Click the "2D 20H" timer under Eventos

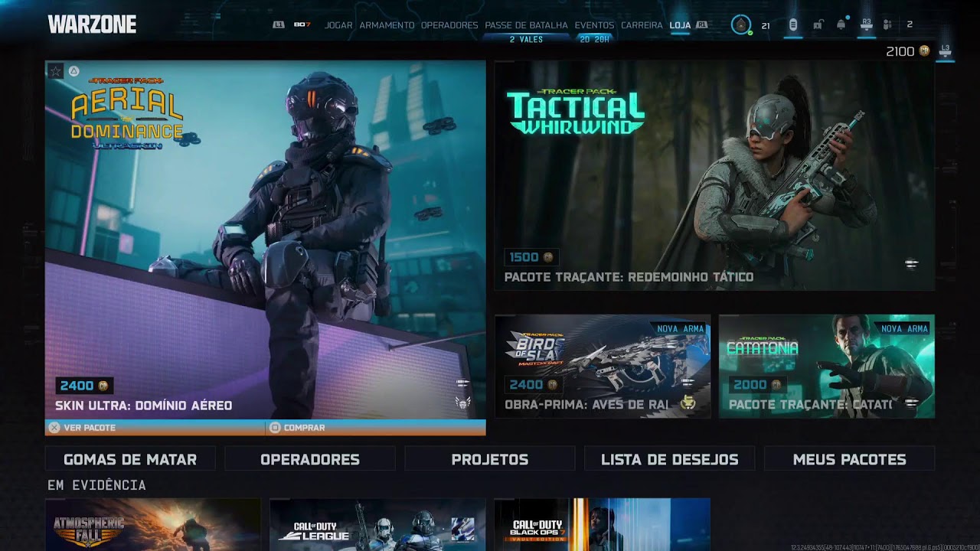pyautogui.click(x=594, y=39)
